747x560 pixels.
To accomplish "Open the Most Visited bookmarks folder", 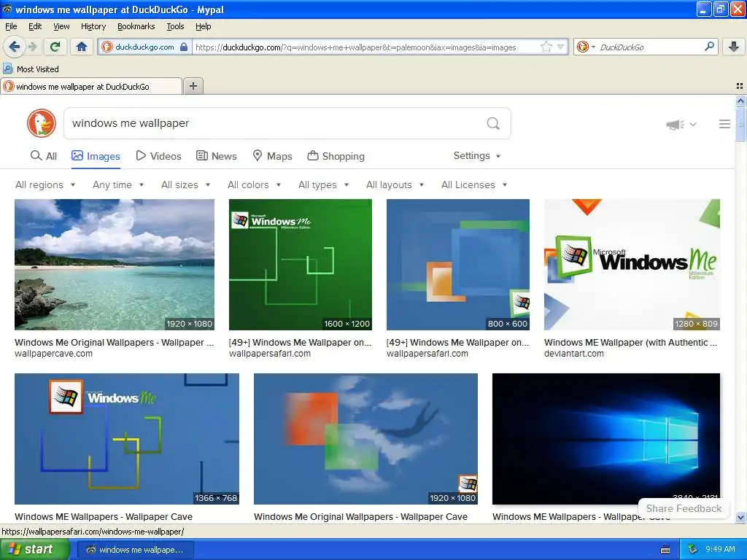I will click(x=31, y=69).
